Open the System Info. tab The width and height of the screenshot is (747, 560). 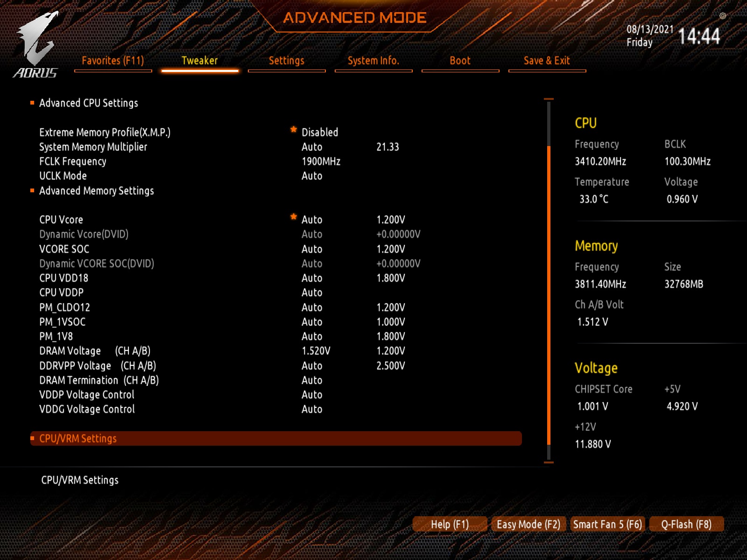tap(373, 61)
